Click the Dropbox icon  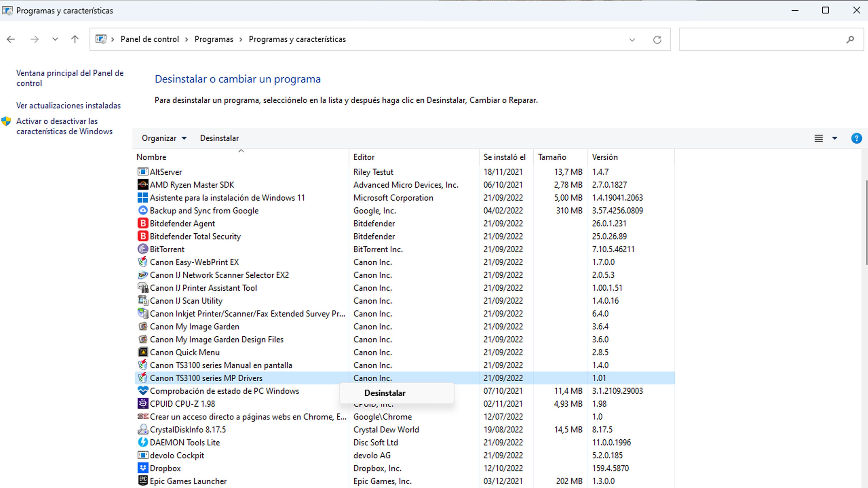point(143,468)
